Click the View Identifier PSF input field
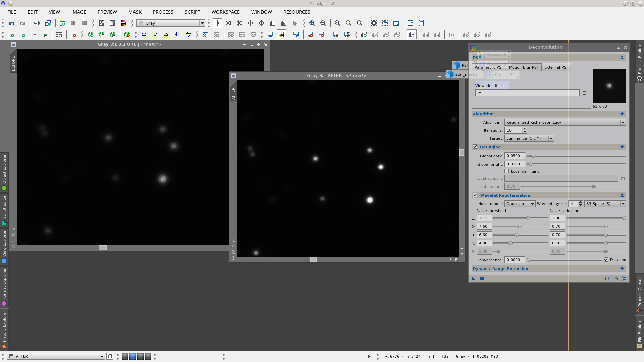Image resolution: width=644 pixels, height=362 pixels. (527, 93)
